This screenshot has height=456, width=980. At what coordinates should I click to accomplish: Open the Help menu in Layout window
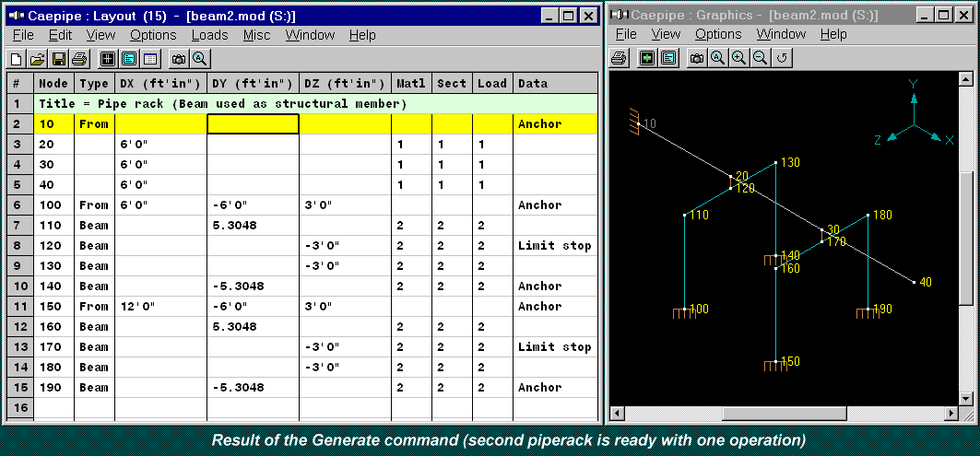(362, 36)
